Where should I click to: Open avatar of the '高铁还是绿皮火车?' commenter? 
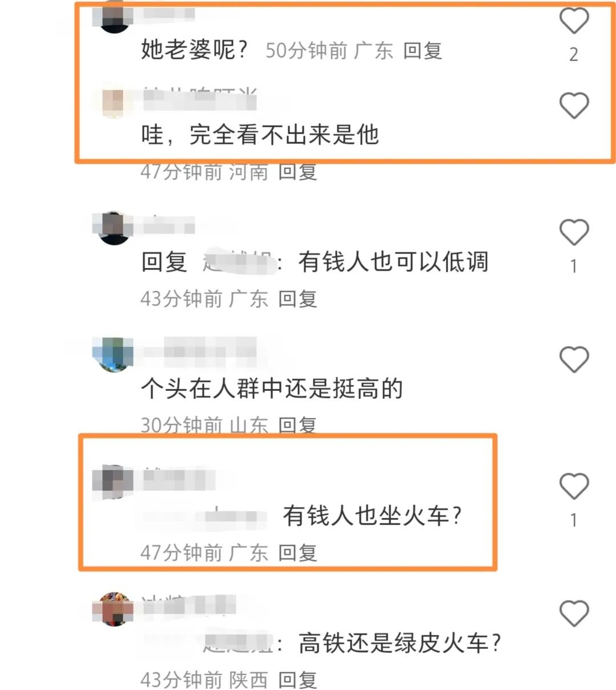click(x=114, y=609)
